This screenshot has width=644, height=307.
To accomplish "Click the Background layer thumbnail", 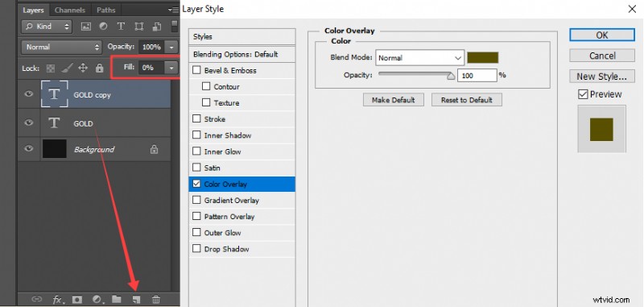I will 54,149.
